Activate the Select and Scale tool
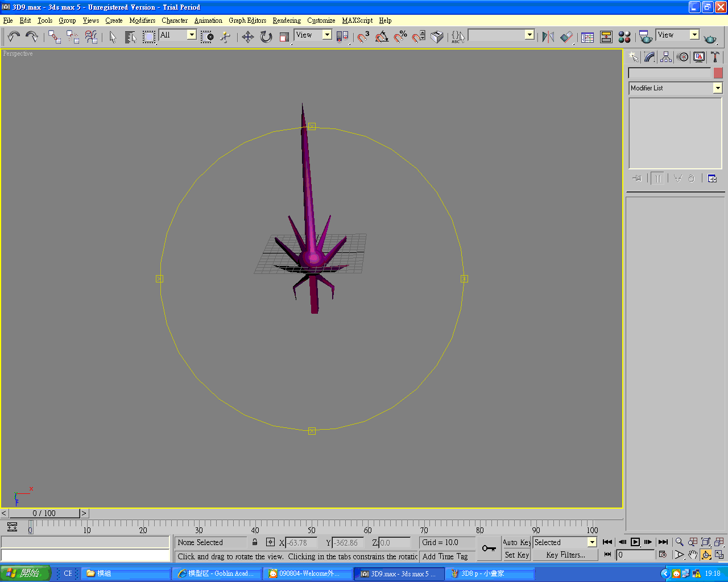 (x=284, y=37)
